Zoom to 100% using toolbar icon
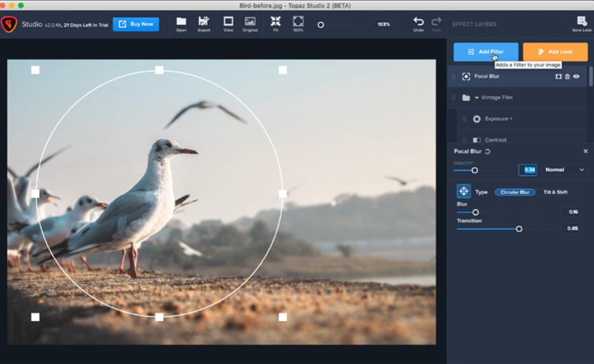 (x=298, y=22)
